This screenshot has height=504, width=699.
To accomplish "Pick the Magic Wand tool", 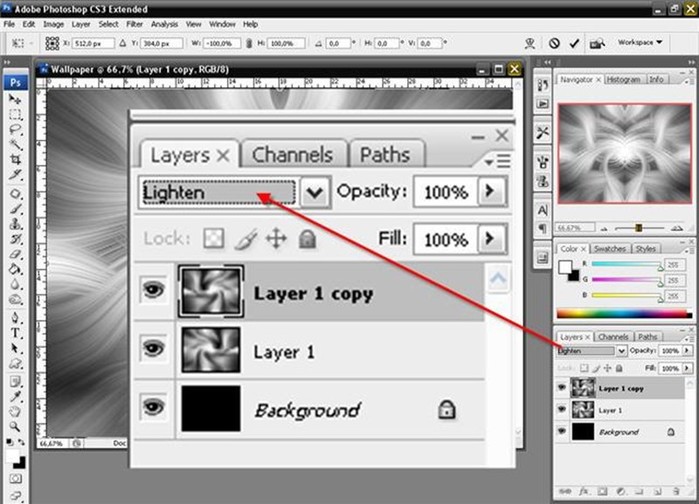I will (15, 144).
